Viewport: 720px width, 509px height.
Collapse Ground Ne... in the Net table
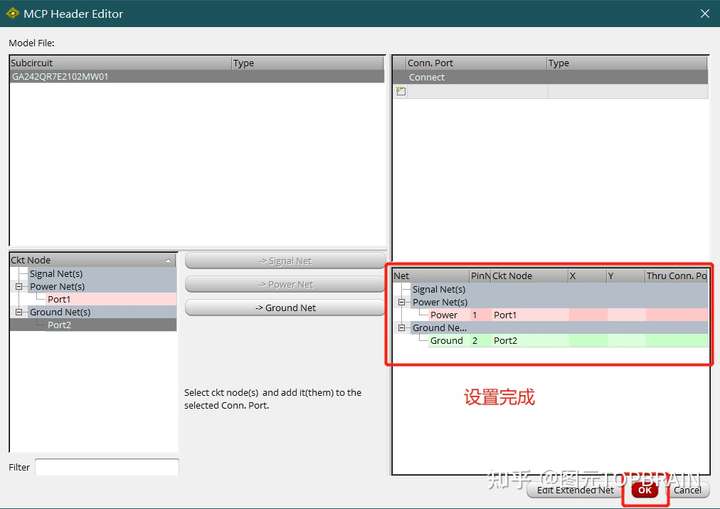coord(401,328)
